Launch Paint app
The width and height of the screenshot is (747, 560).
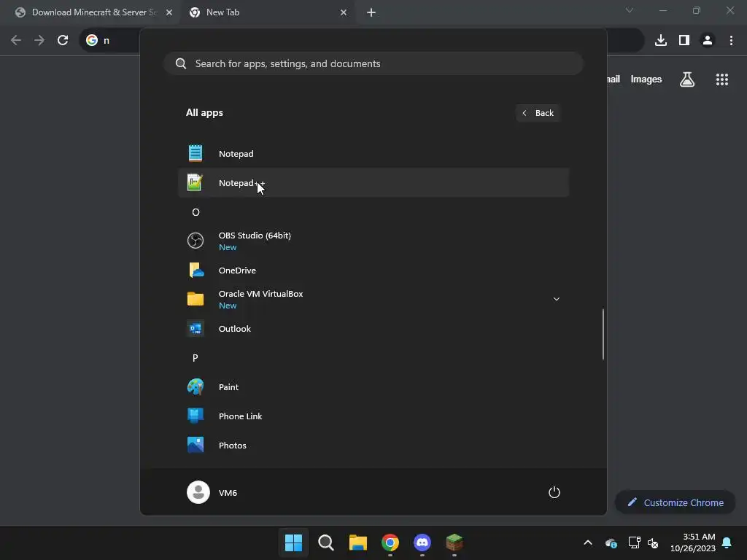[x=373, y=387]
